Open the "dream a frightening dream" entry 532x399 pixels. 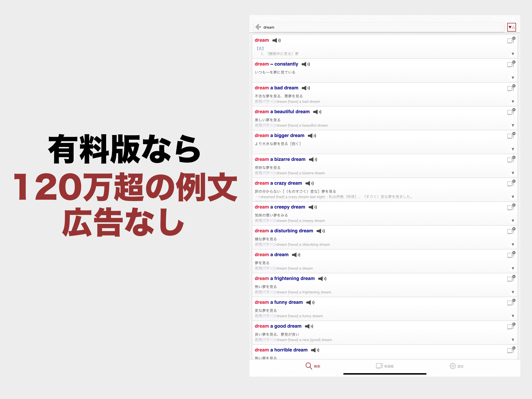(x=284, y=278)
